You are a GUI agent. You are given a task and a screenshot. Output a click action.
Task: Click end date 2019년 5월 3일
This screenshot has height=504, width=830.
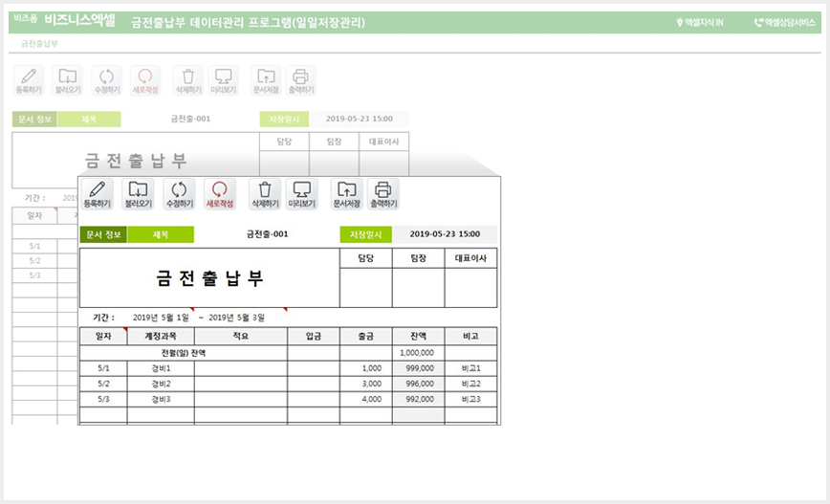coord(236,318)
